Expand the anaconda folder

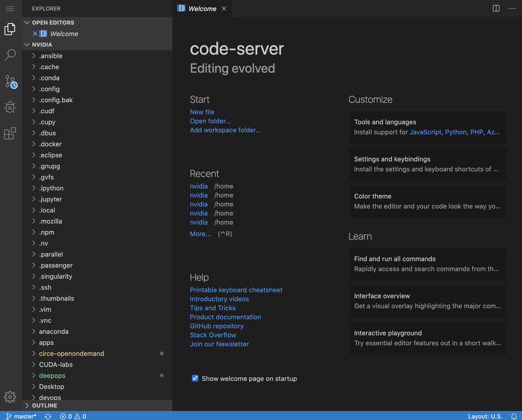tap(97, 331)
